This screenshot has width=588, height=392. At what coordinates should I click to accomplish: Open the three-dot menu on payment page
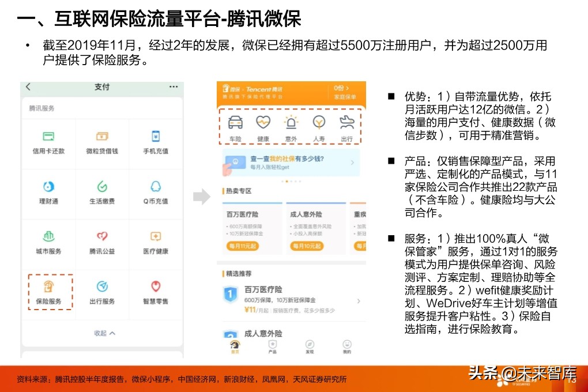tap(172, 86)
